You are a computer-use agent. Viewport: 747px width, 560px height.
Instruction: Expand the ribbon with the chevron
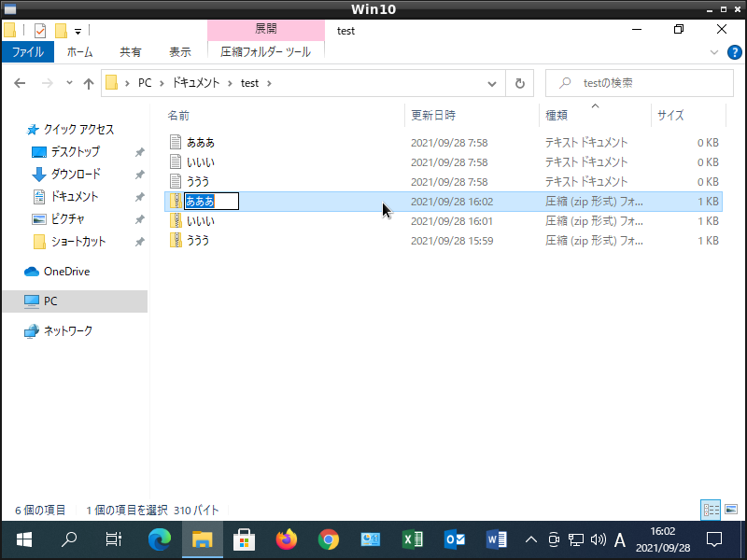(x=713, y=52)
